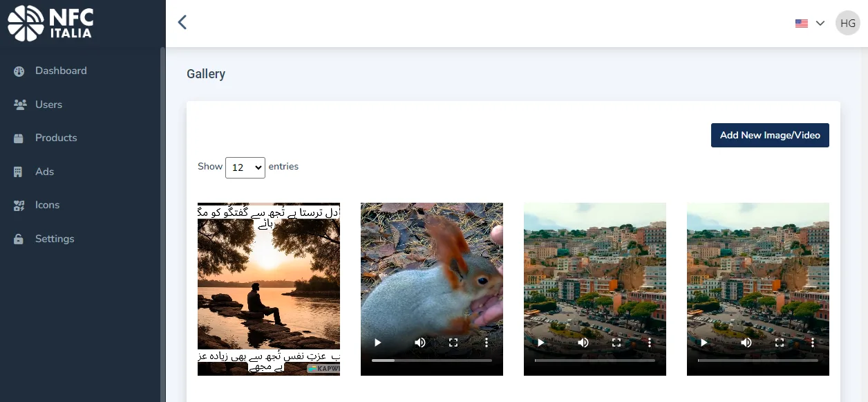Navigate to the Settings menu item
Image resolution: width=868 pixels, height=402 pixels.
point(55,239)
